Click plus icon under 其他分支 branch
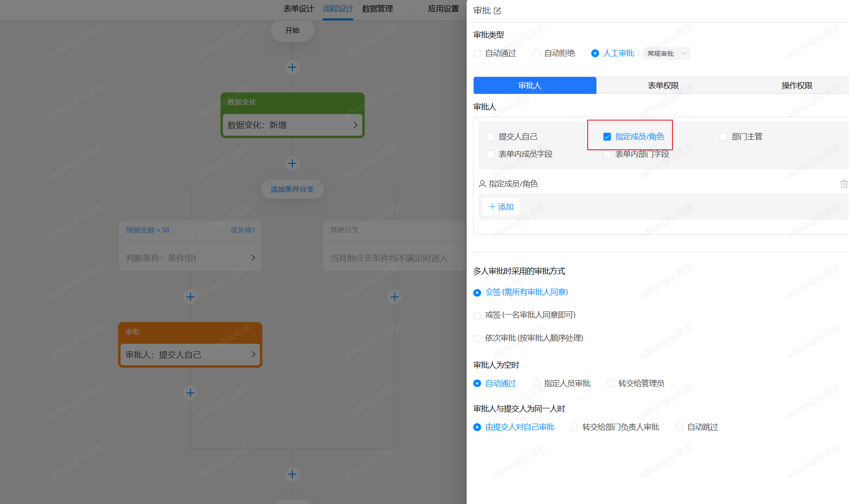 395,297
